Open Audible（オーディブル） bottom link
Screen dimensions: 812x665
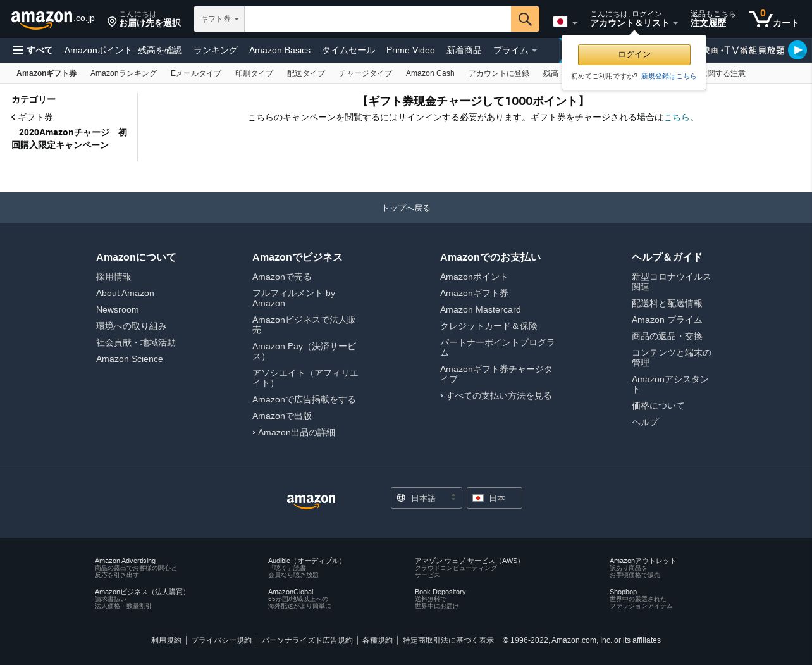[307, 561]
